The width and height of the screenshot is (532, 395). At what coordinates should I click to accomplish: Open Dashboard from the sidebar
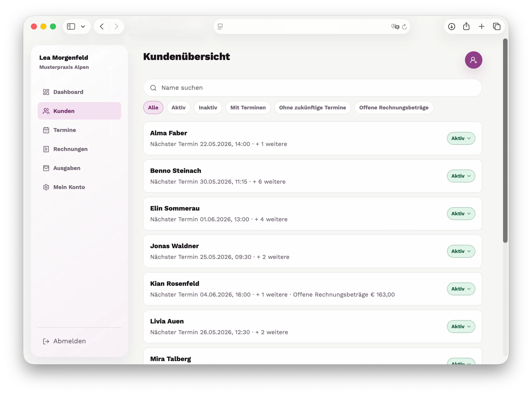tap(79, 92)
